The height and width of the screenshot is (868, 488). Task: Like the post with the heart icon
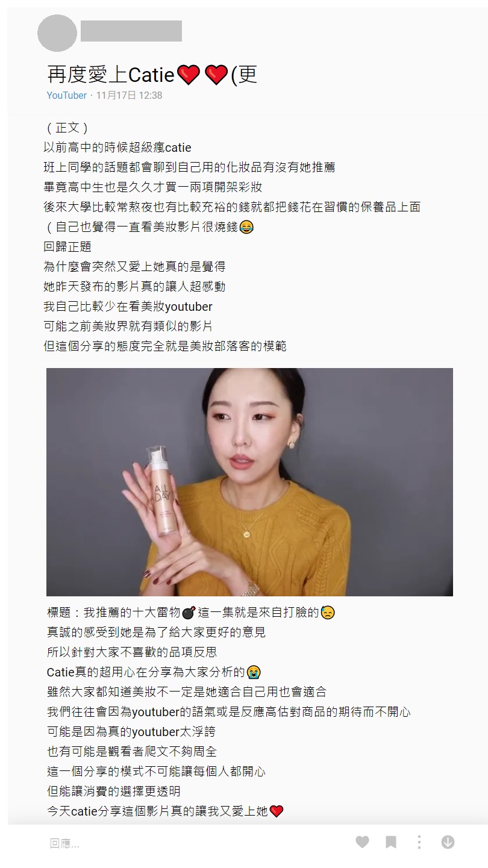(362, 842)
